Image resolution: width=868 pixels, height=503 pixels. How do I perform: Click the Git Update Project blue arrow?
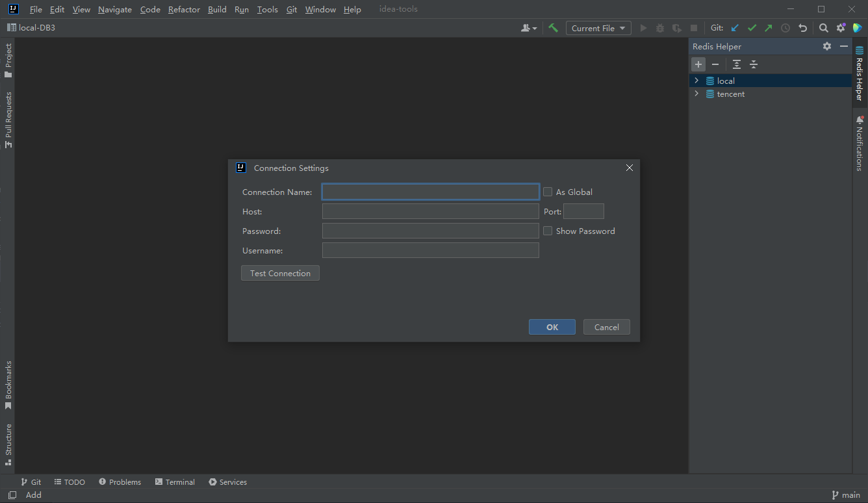click(735, 28)
